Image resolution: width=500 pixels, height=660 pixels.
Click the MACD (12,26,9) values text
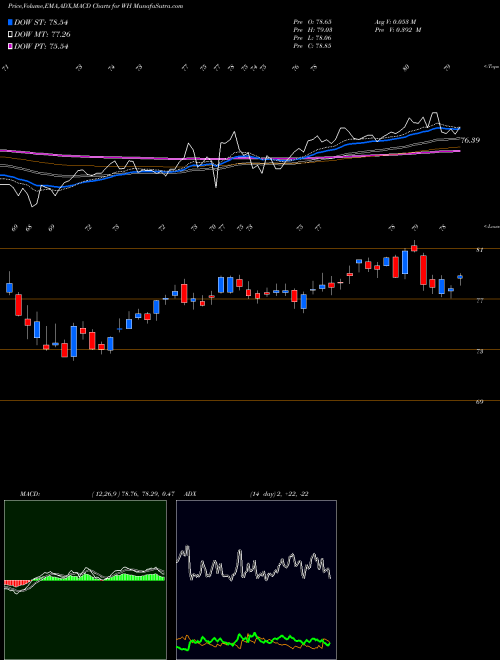[133, 494]
